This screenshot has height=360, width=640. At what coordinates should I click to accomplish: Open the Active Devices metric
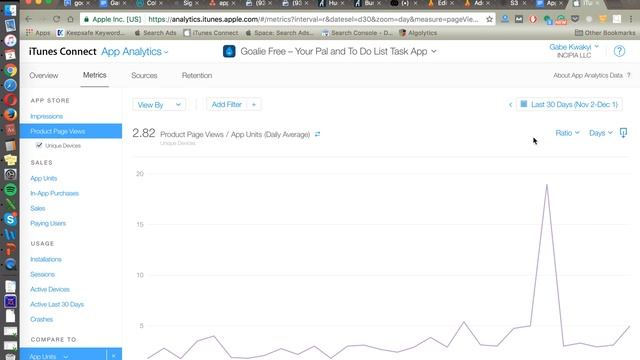(50, 289)
